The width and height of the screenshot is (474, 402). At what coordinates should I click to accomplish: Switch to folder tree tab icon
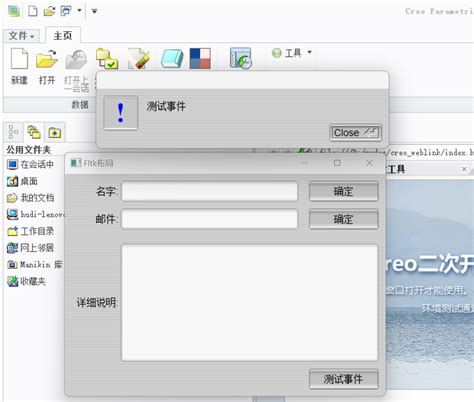(34, 132)
